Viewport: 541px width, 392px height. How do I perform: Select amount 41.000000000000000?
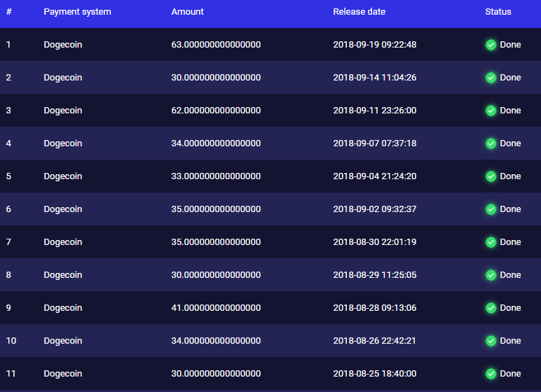click(x=216, y=307)
